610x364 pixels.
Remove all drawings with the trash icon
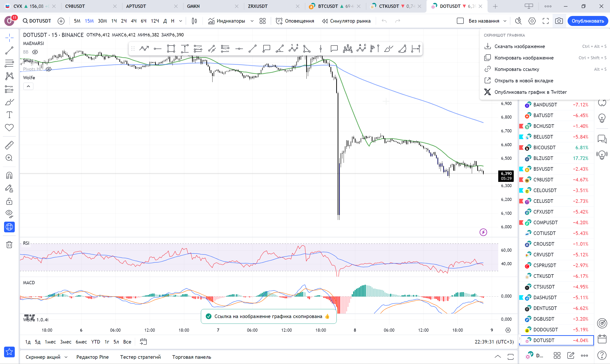[9, 244]
